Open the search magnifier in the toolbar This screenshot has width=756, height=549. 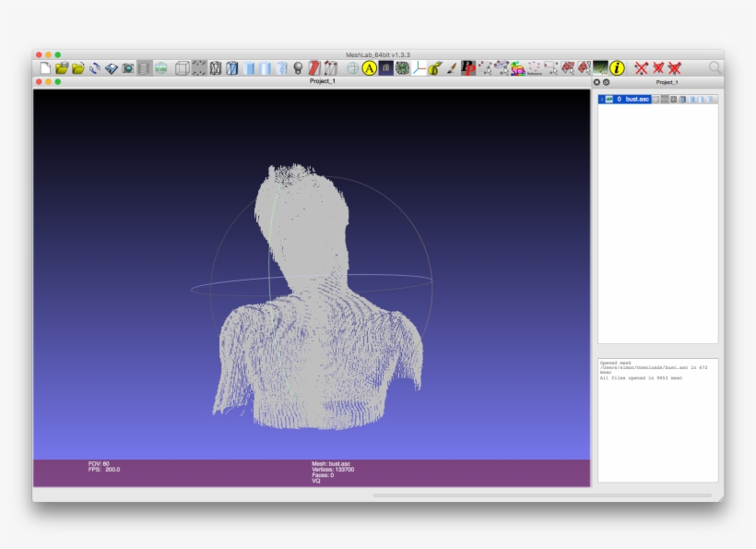click(715, 66)
